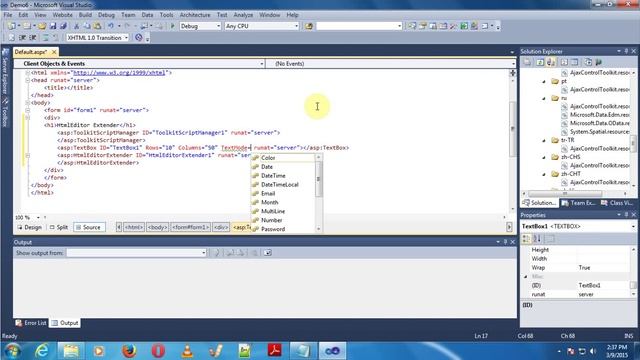Click the Find in Files icon
The width and height of the screenshot is (640, 360).
[309, 26]
